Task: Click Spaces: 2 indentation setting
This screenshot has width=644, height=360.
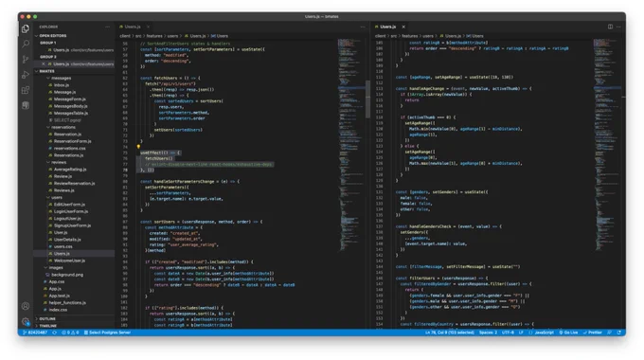Action: [x=488, y=333]
